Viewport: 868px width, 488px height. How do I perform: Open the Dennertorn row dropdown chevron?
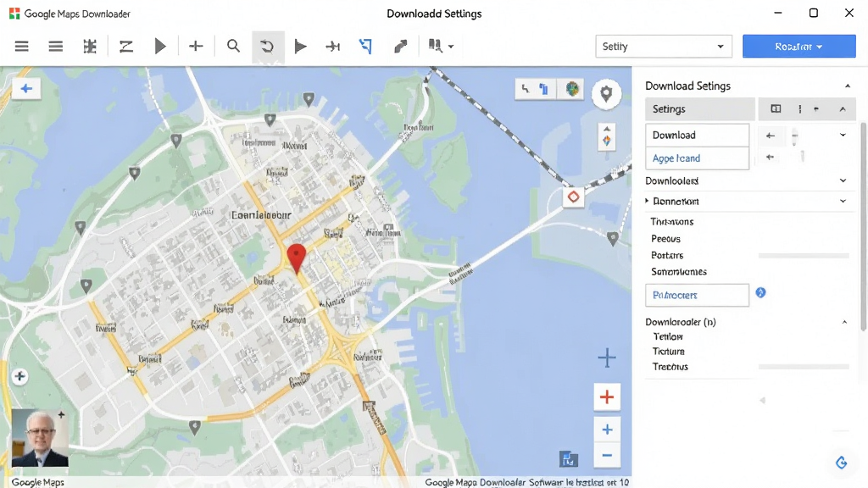click(x=843, y=201)
